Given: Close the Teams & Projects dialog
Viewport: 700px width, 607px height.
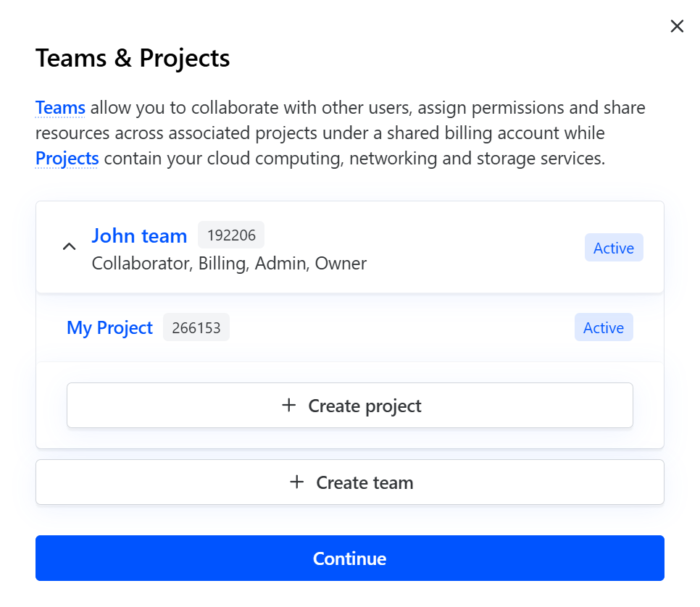Looking at the screenshot, I should 677,27.
